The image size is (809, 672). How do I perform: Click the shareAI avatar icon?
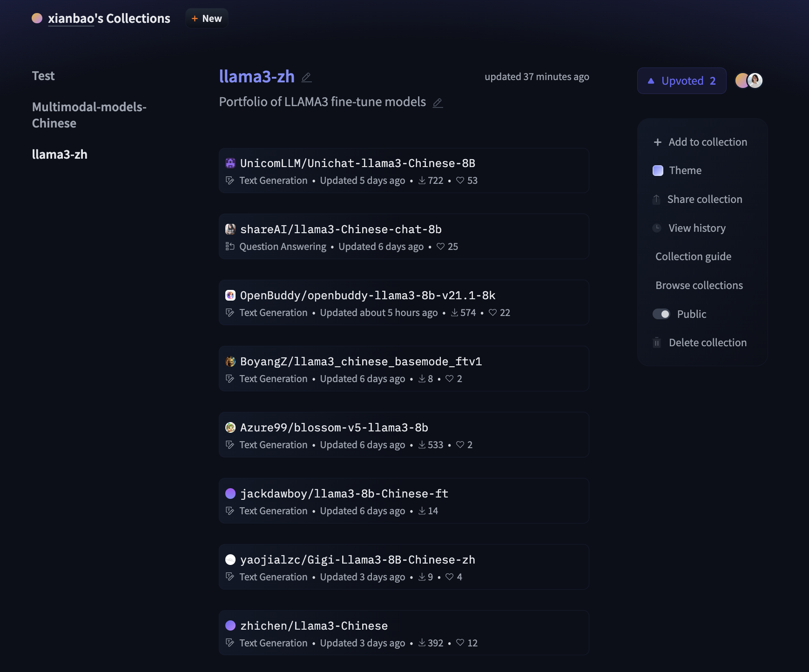tap(230, 229)
